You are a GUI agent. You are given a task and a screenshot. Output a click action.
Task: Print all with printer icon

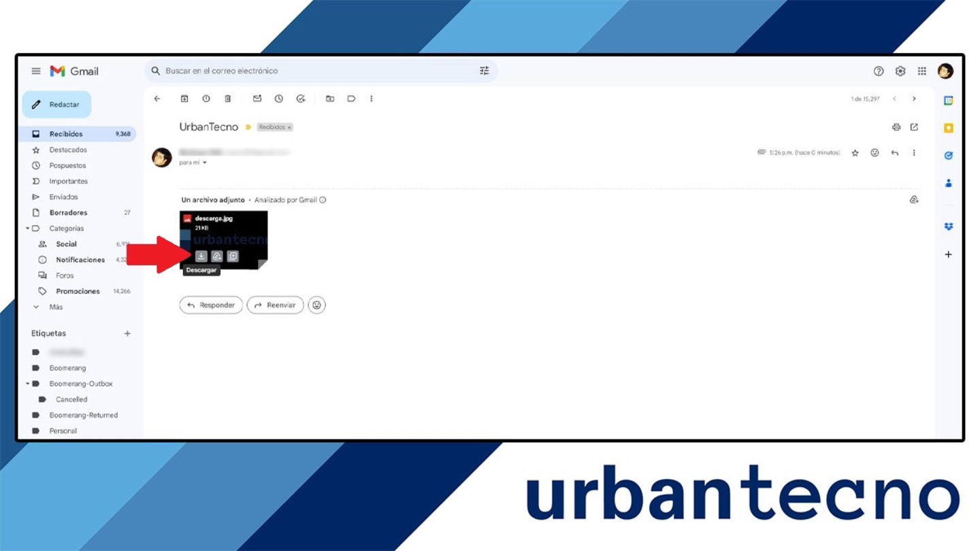tap(896, 127)
